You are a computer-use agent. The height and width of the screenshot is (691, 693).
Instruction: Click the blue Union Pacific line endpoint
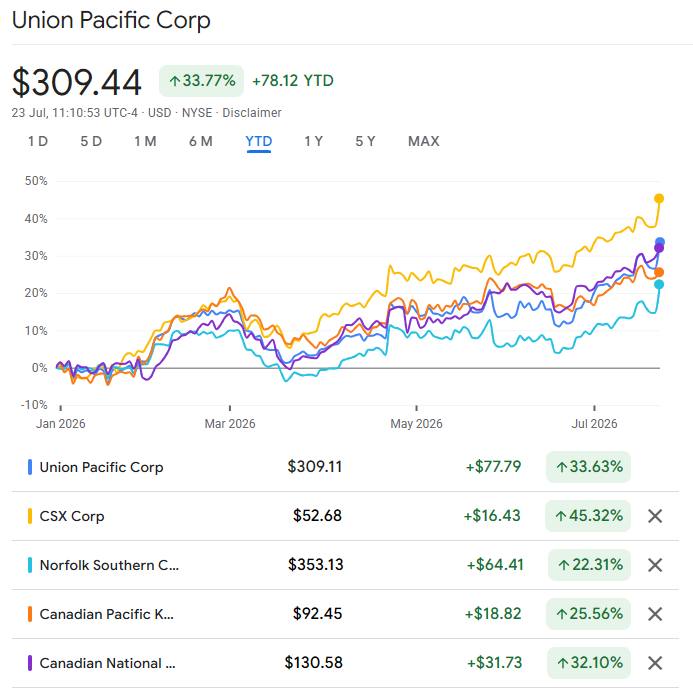click(659, 242)
